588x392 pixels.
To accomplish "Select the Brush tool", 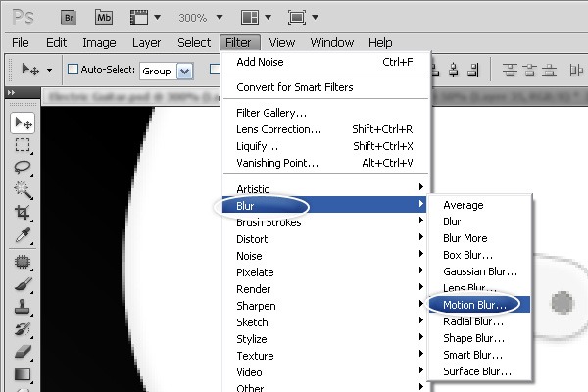I will tap(23, 284).
